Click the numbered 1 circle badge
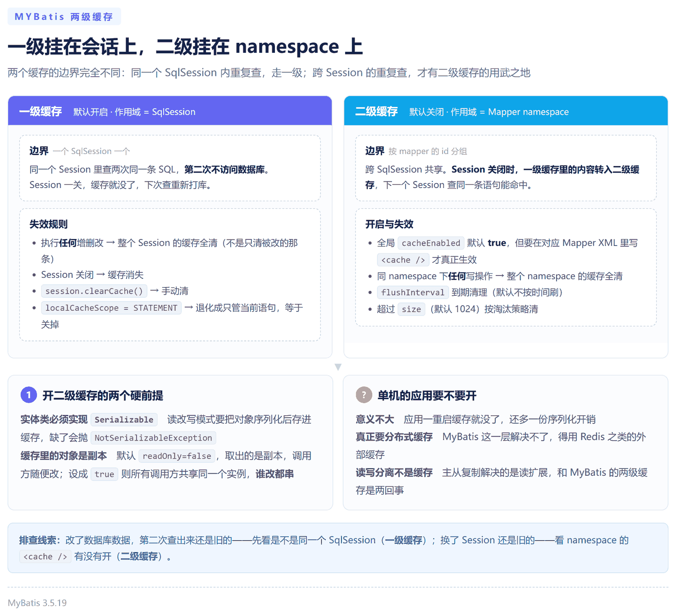676x616 pixels. tap(29, 395)
